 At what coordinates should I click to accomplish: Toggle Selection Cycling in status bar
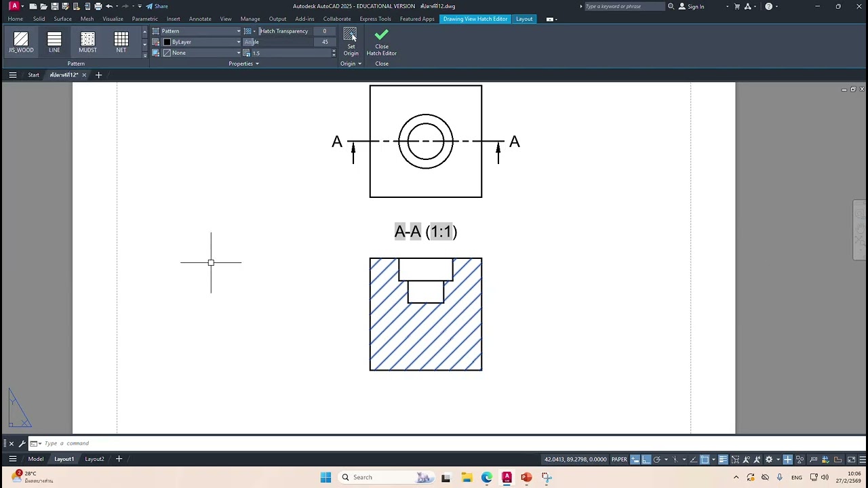tap(735, 460)
